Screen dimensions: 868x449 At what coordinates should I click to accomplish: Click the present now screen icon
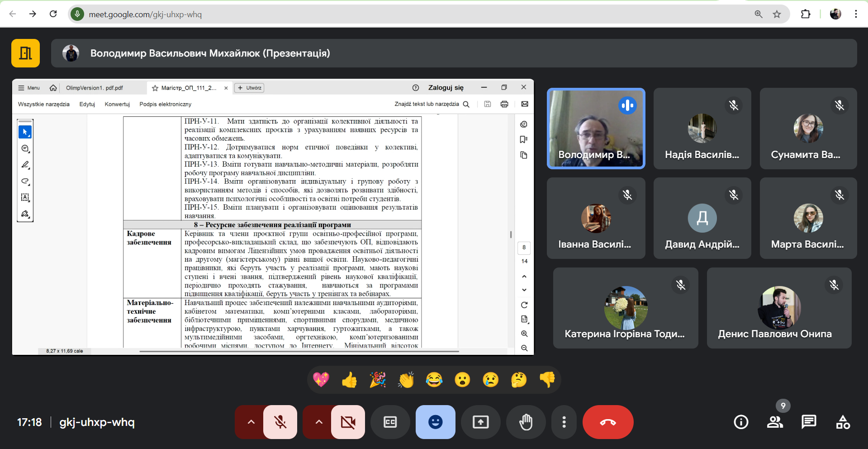coord(480,422)
